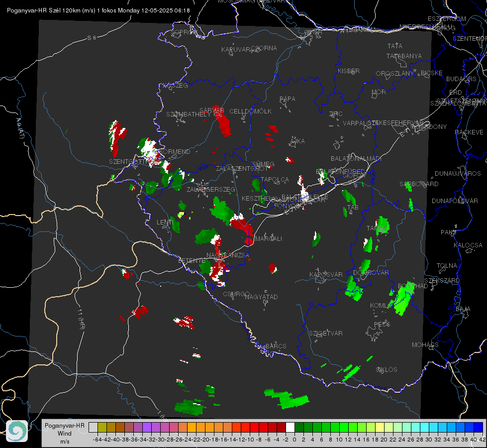Click the SZIGETVÁR label
The image size is (487, 448).
click(326, 334)
